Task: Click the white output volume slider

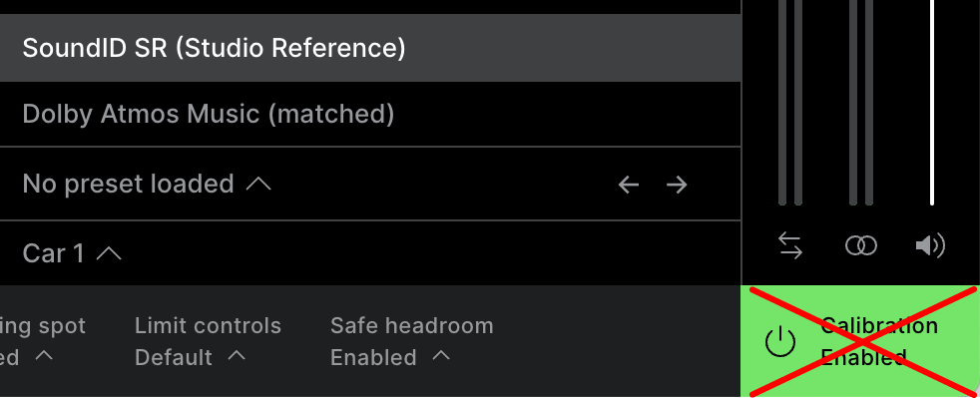Action: (932, 103)
